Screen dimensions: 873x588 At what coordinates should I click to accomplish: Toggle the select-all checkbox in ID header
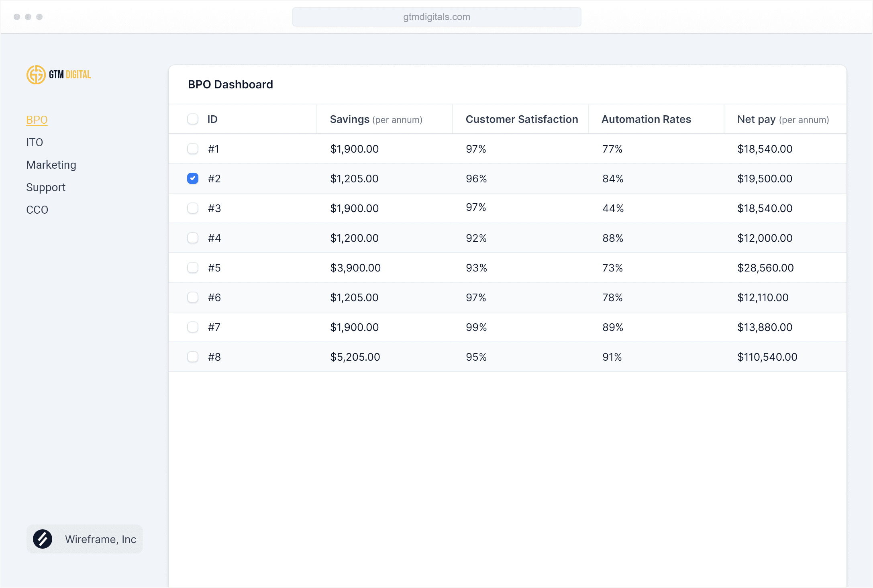(193, 119)
